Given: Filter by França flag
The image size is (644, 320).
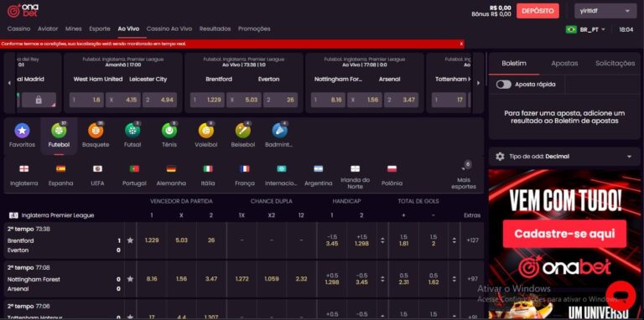Looking at the screenshot, I should click(x=245, y=168).
